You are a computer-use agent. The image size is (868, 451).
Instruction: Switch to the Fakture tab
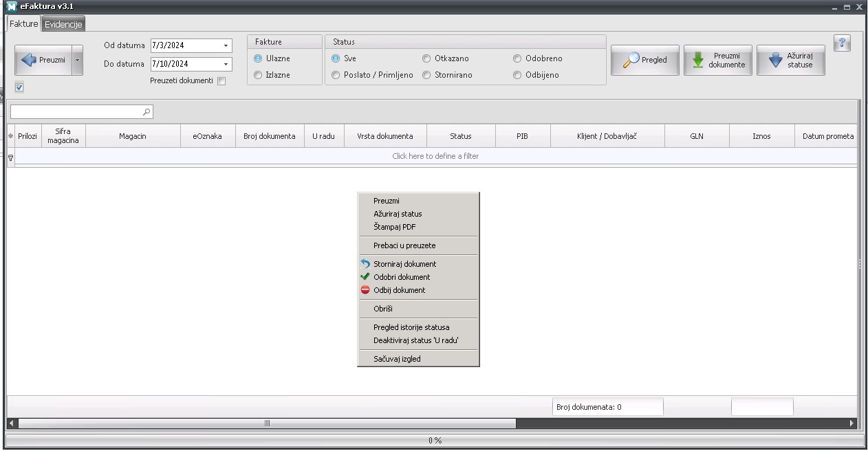coord(24,23)
